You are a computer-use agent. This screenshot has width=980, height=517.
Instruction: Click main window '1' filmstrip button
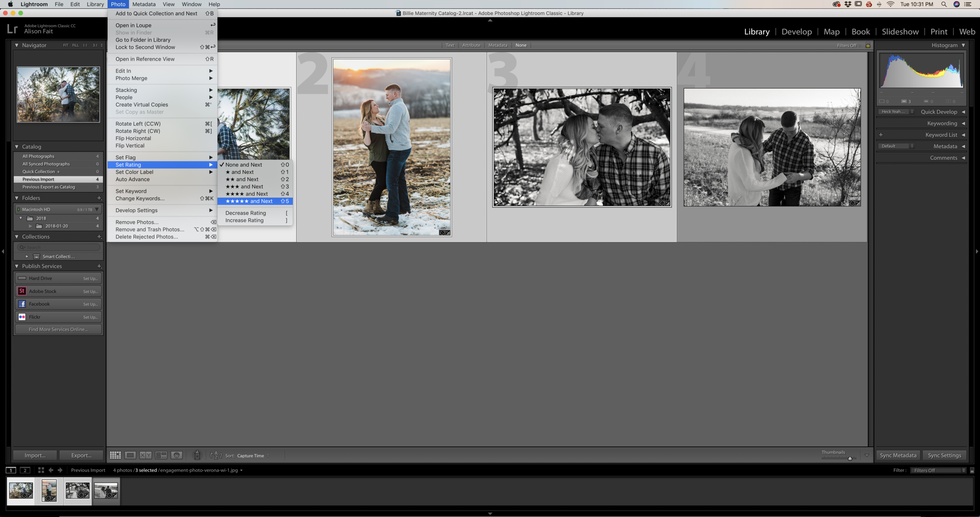pyautogui.click(x=11, y=470)
